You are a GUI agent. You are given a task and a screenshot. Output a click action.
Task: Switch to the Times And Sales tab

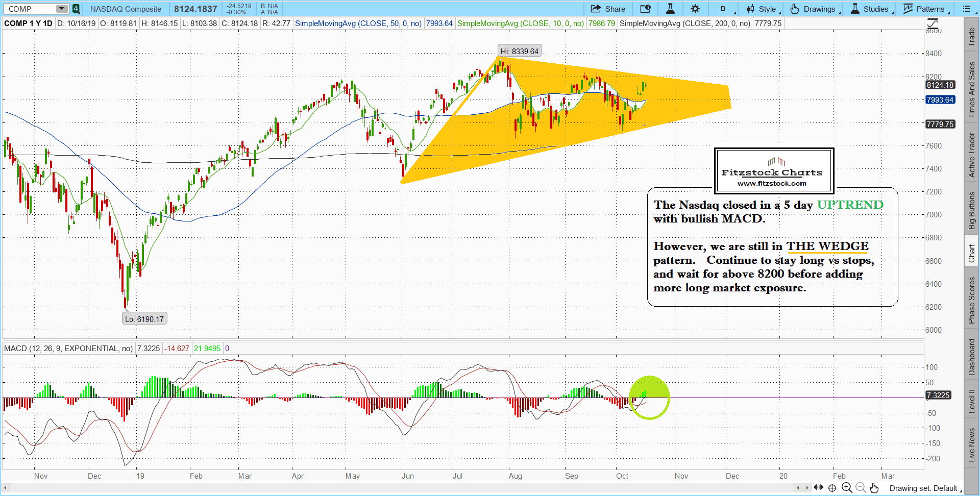click(x=972, y=89)
